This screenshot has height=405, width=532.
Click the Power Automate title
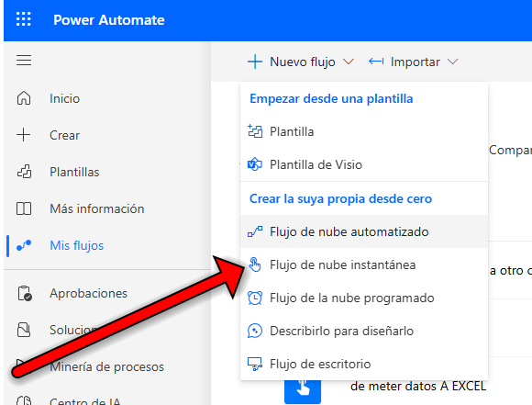point(109,20)
